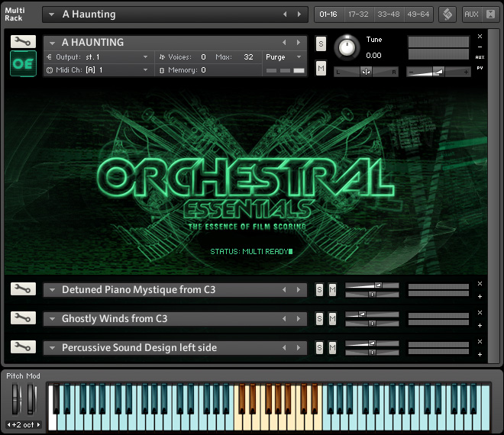Open Percussive Sound Design dropdown arrow

point(53,348)
